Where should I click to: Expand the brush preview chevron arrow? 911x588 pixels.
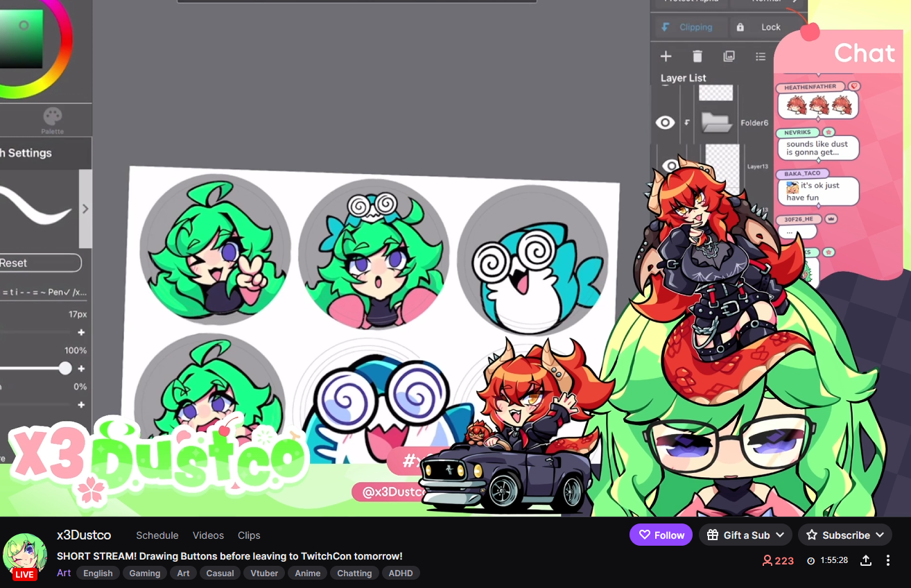(x=85, y=209)
